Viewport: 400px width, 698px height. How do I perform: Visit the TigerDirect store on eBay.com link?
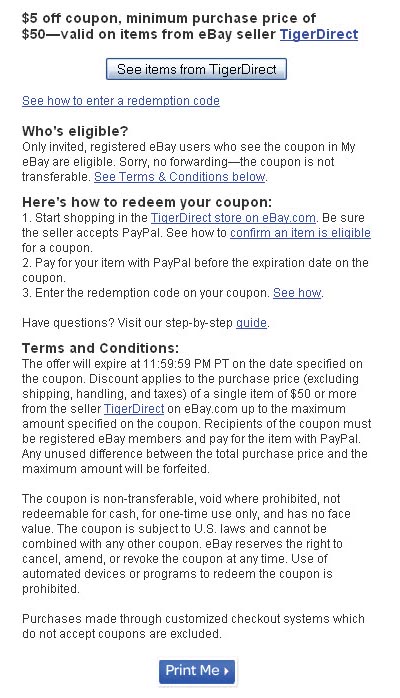coord(233,218)
